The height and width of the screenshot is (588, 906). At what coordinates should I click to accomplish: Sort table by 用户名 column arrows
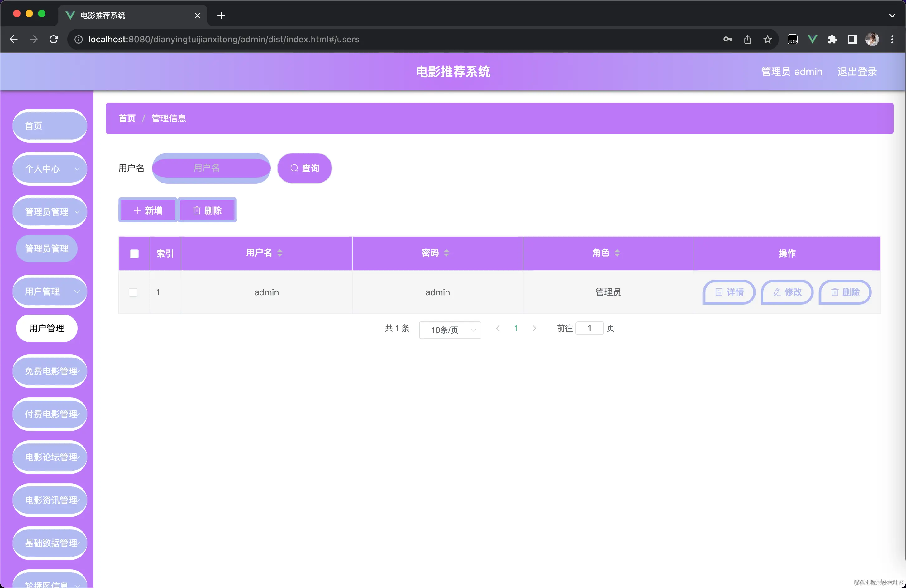(280, 253)
